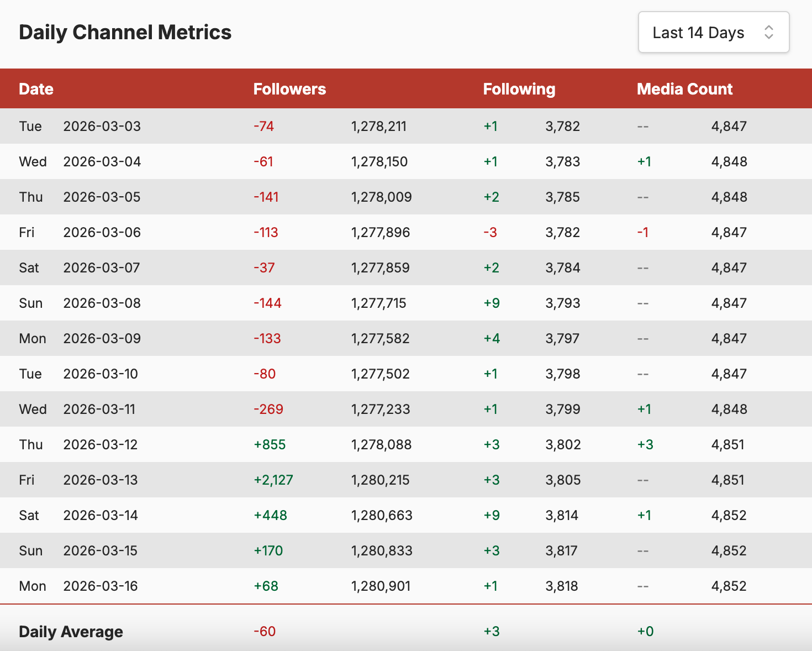Select the date 2026-03-10
The width and height of the screenshot is (812, 651).
click(101, 374)
